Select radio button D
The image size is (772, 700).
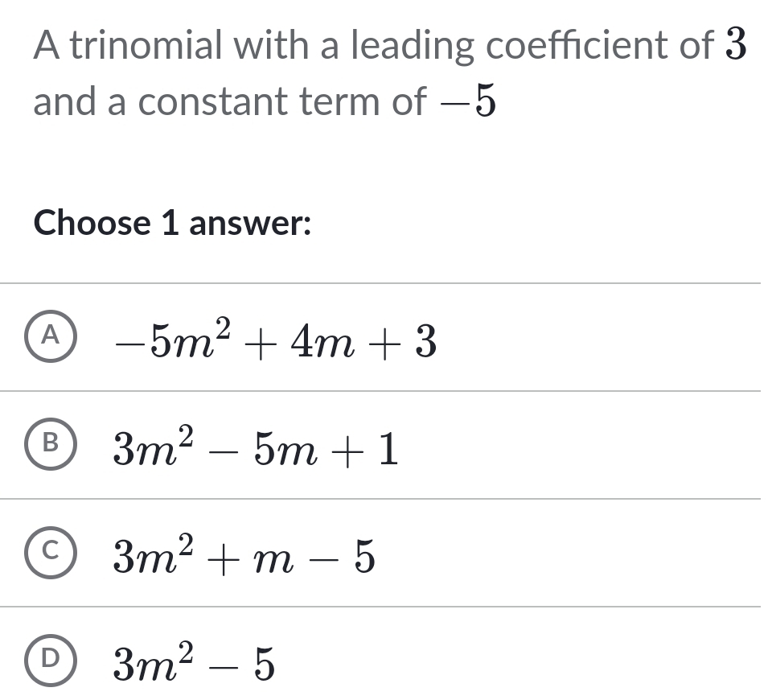(x=51, y=663)
